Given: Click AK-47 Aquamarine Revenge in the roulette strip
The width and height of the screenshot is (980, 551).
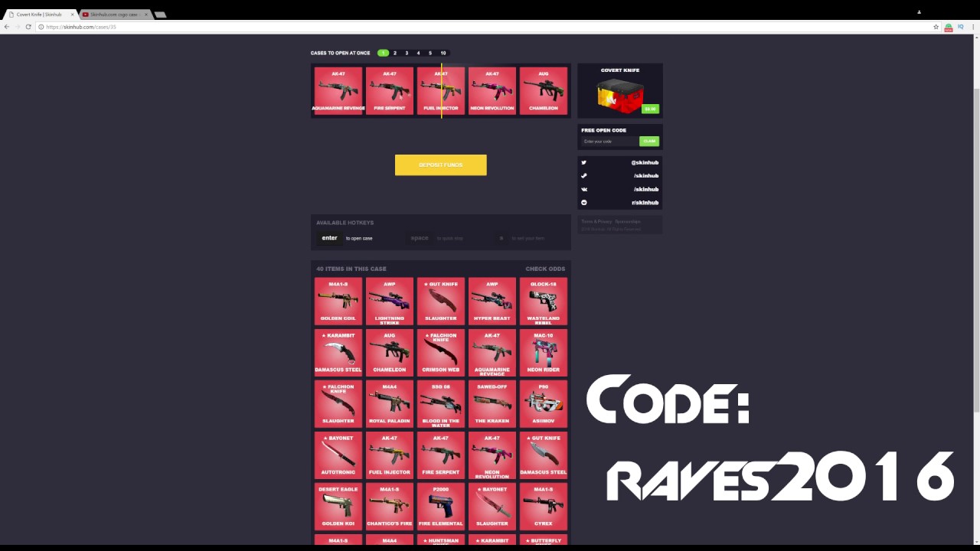Looking at the screenshot, I should click(x=338, y=91).
